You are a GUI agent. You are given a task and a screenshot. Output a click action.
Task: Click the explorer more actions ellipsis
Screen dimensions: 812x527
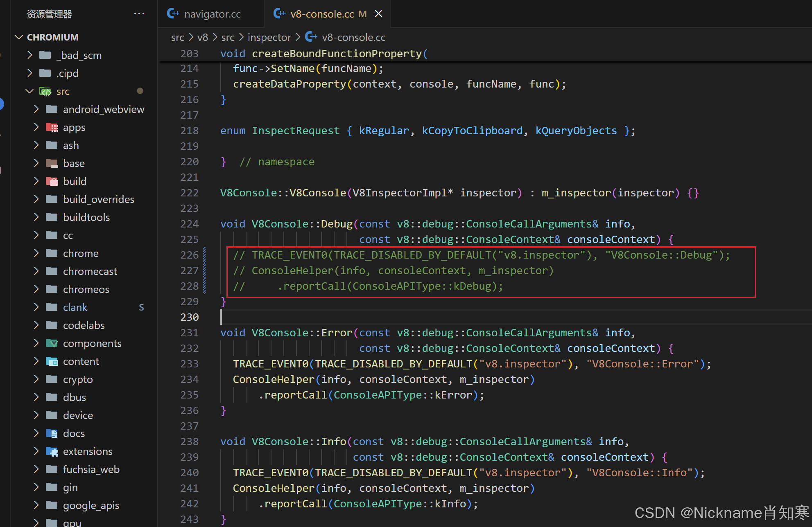pyautogui.click(x=139, y=14)
